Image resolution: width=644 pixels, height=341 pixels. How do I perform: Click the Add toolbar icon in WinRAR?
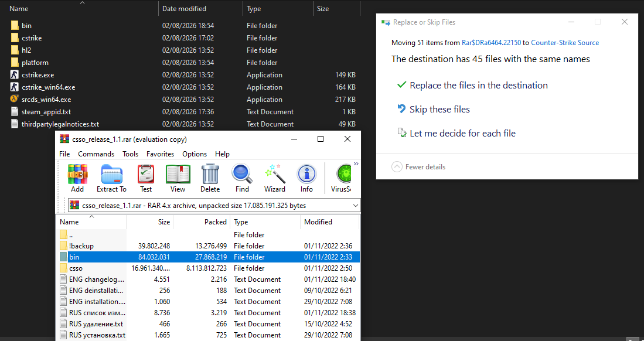(x=77, y=174)
